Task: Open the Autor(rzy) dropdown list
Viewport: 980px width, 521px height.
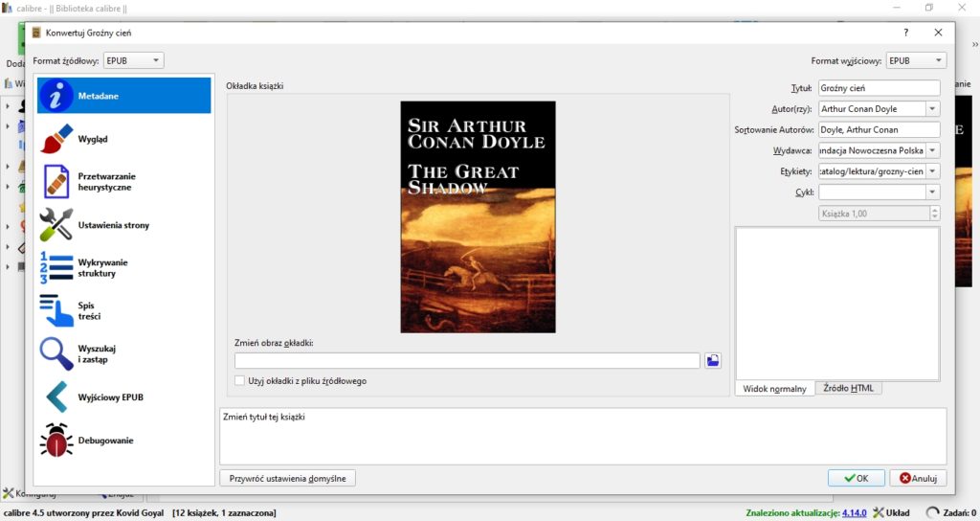Action: [933, 109]
